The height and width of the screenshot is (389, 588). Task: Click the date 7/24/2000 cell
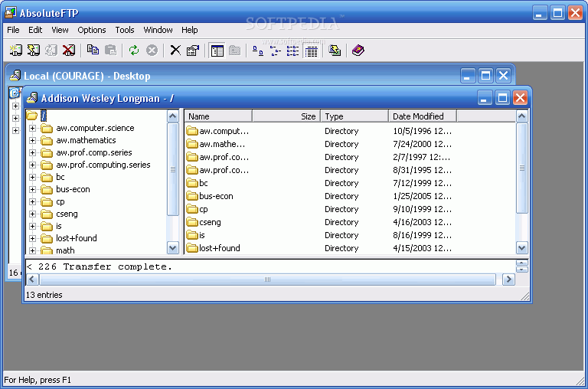click(423, 144)
